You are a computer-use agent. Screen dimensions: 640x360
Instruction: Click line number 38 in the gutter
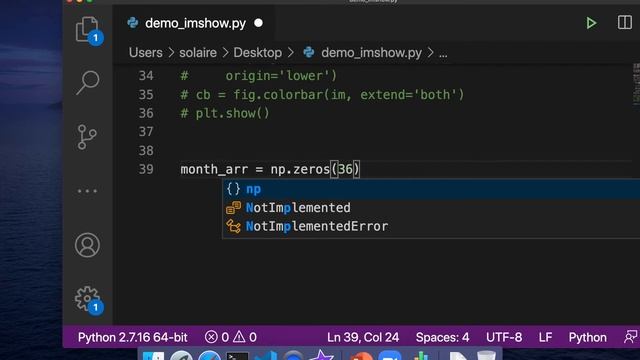146,151
